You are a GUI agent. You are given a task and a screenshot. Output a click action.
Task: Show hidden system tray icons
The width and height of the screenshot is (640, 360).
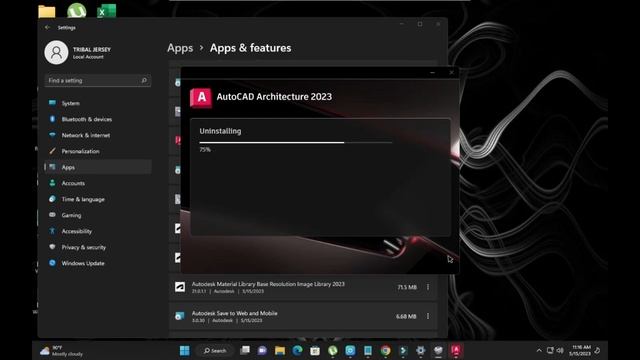pyautogui.click(x=539, y=351)
